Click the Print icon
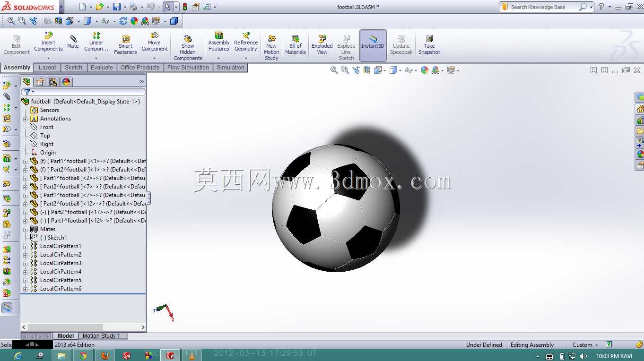Image resolution: width=644 pixels, height=361 pixels. [x=134, y=7]
